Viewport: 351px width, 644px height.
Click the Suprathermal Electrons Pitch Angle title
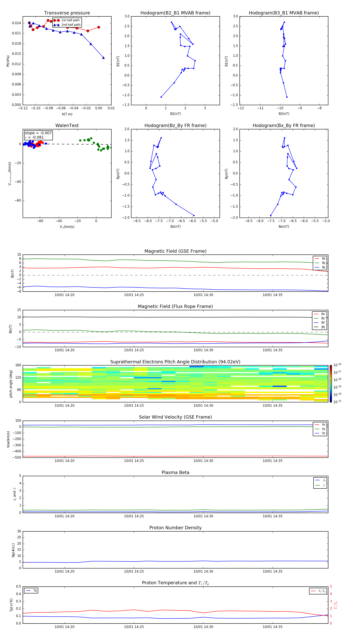tap(175, 362)
